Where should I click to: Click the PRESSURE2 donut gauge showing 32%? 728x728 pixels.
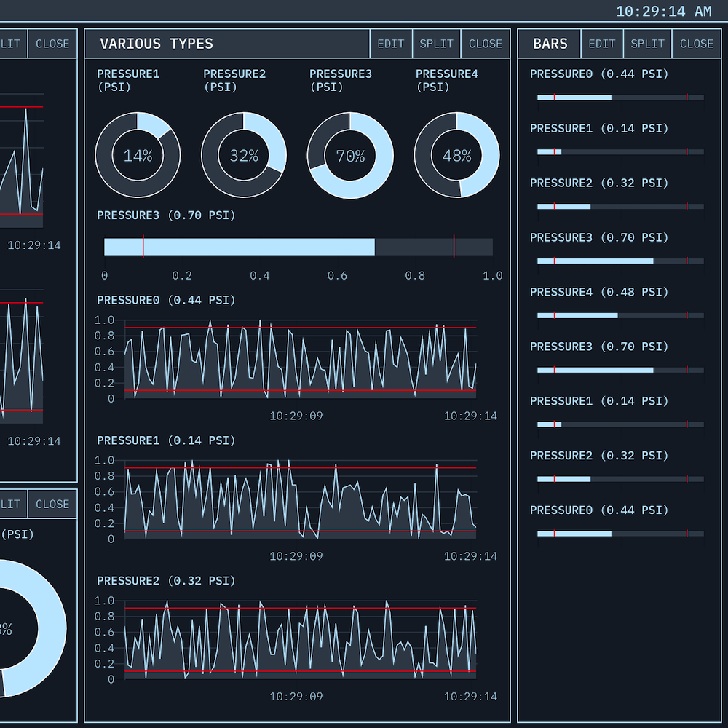pyautogui.click(x=244, y=155)
